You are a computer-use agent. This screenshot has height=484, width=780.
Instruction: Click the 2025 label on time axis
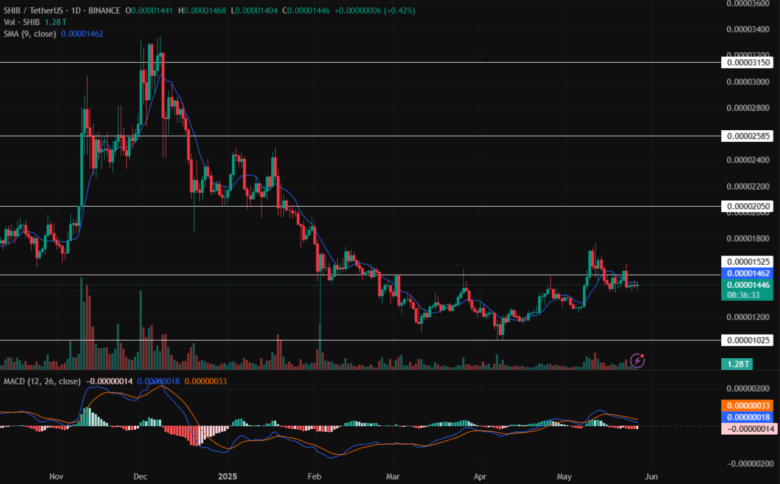228,477
